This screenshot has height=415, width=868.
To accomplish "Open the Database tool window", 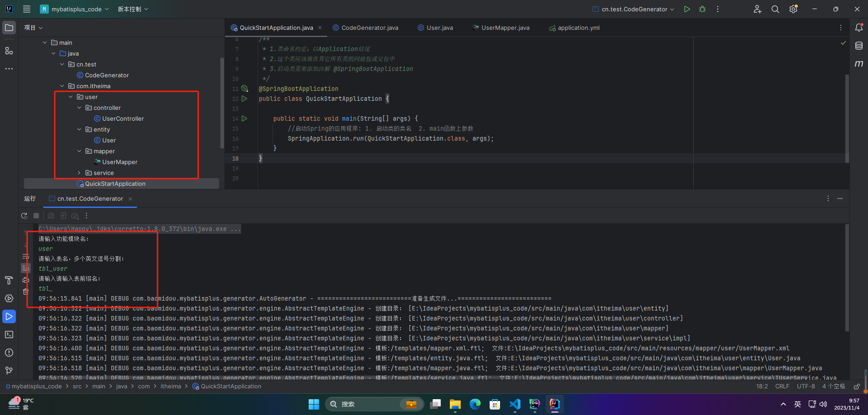I will 858,46.
